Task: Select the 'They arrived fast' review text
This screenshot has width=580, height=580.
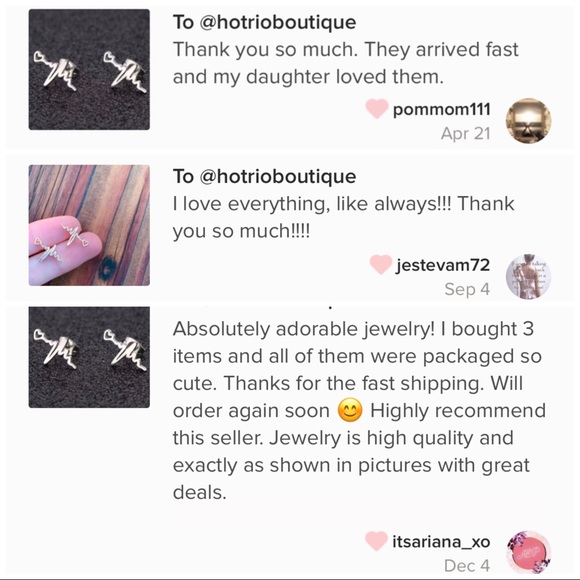Action: click(345, 63)
